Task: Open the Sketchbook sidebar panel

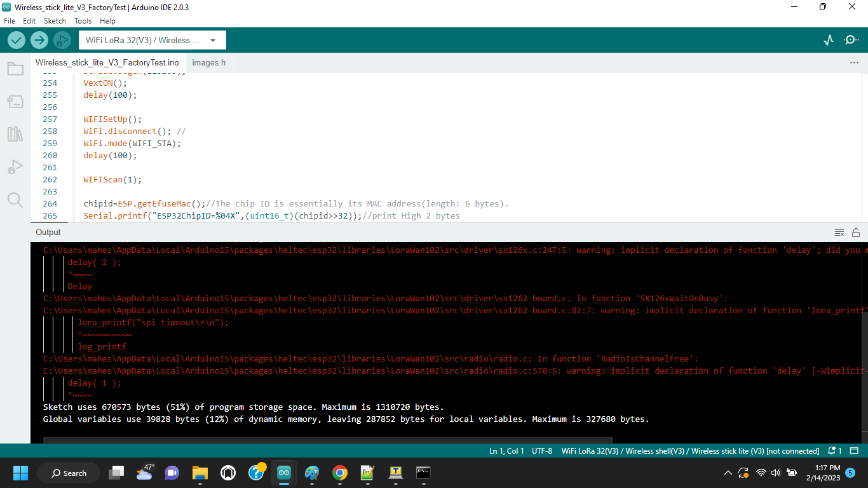Action: [x=15, y=68]
